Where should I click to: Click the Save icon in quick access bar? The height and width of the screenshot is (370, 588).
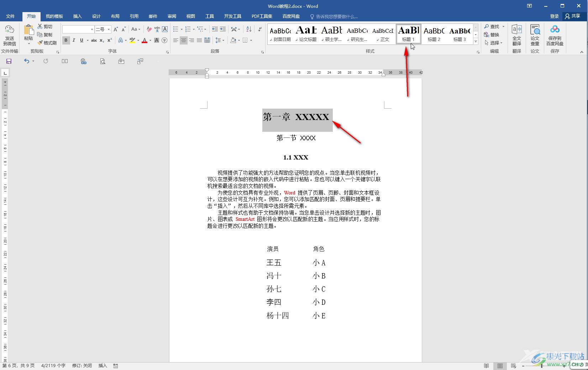click(x=9, y=61)
